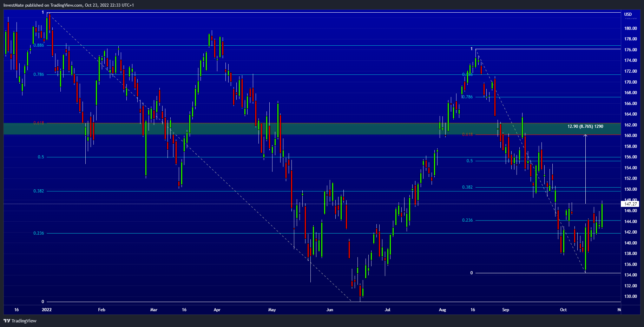Click the Mar label on the time axis
Screen dimensions: 644x327
pyautogui.click(x=154, y=310)
